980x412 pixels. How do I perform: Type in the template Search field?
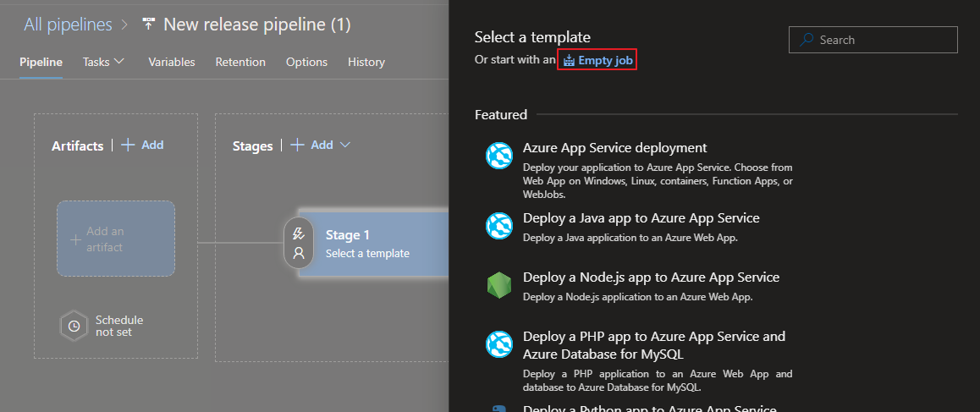pos(884,40)
